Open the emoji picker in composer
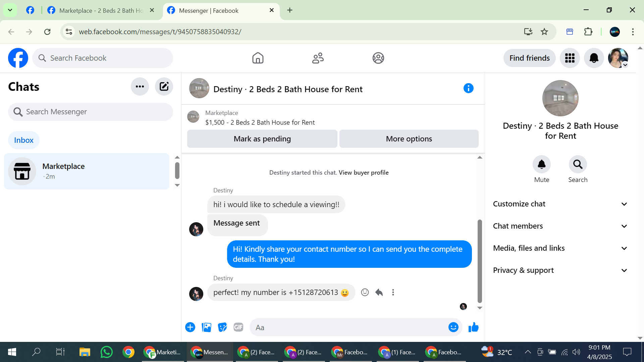The width and height of the screenshot is (644, 362). tap(453, 327)
